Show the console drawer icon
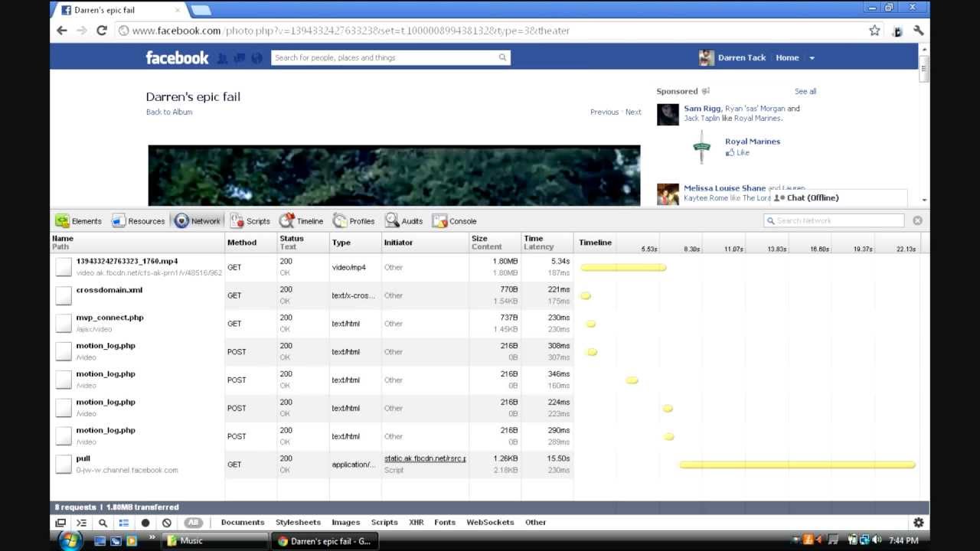This screenshot has width=980, height=551. (x=81, y=523)
